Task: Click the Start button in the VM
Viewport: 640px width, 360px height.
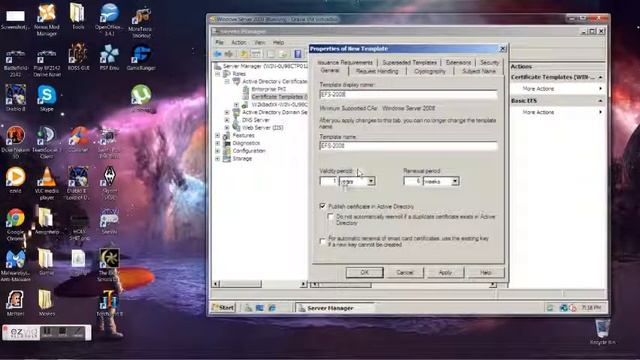Action: pos(223,308)
